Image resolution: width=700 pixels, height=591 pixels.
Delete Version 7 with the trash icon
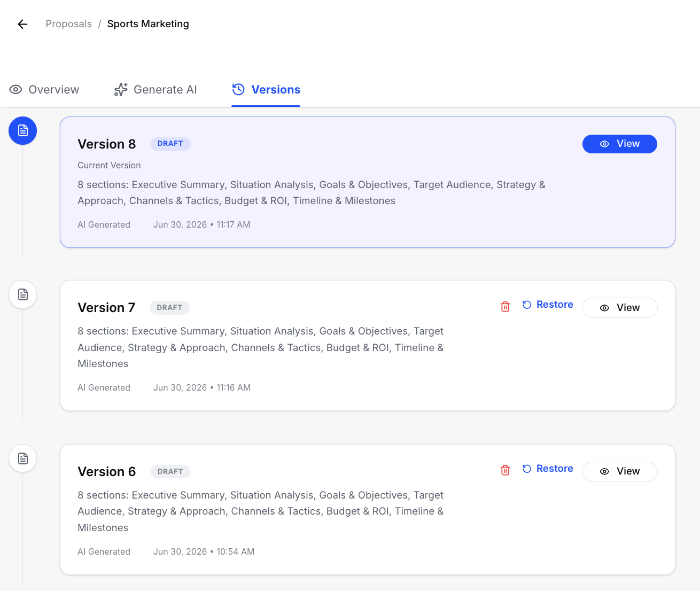coord(505,306)
